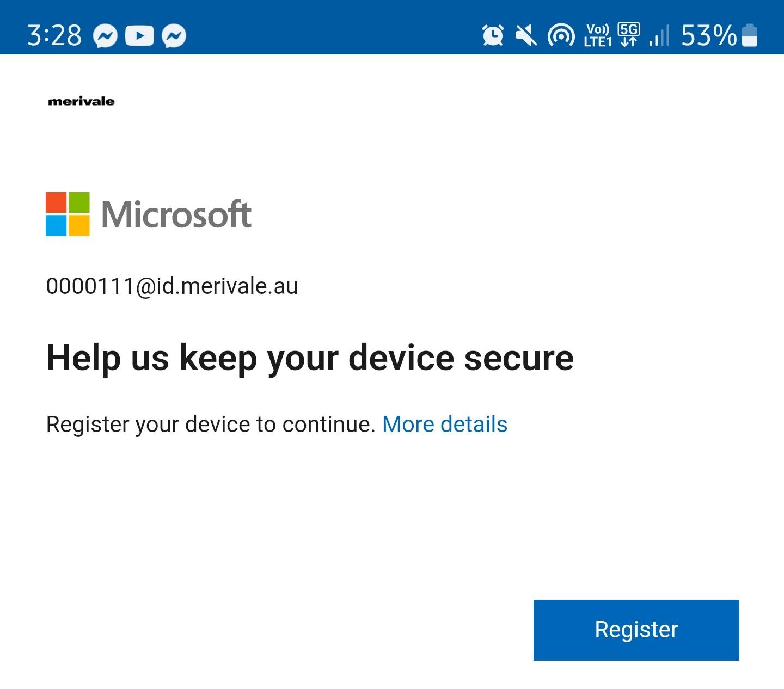
Task: Tap the 5G data indicator icon
Action: pos(629,35)
